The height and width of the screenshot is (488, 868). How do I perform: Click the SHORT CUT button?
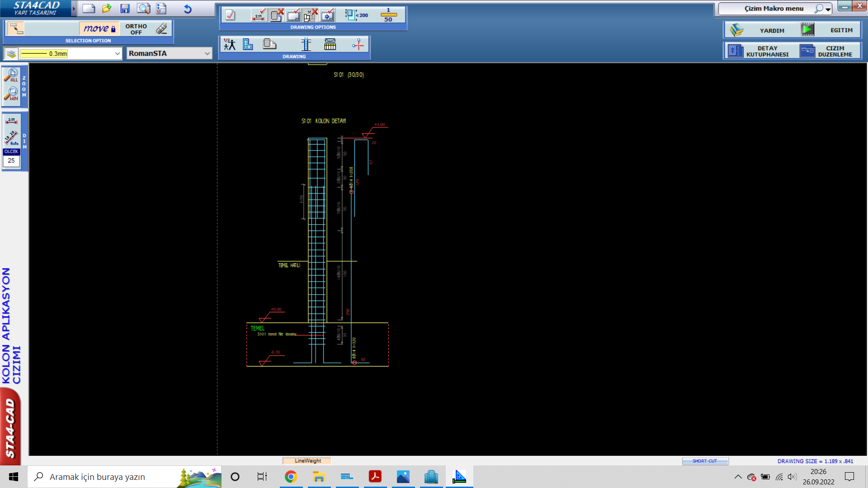point(705,461)
